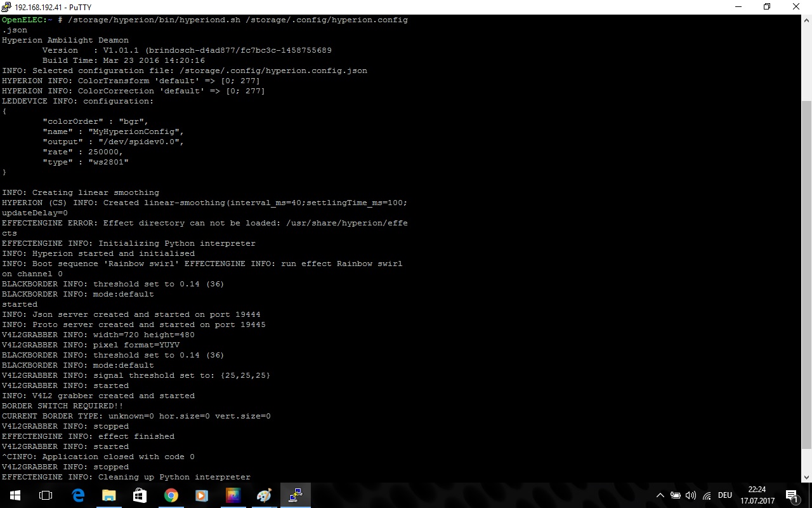Click the PuTTY icon in the title bar

click(x=6, y=7)
